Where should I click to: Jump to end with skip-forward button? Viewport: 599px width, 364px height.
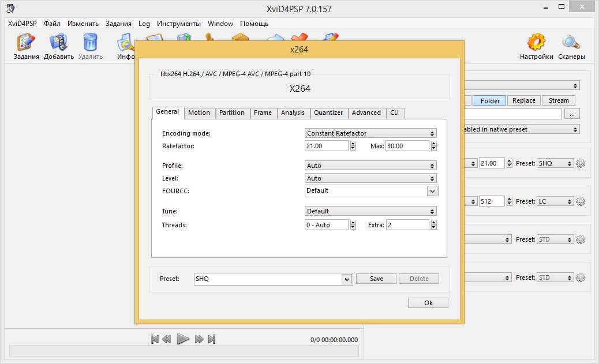pos(212,339)
